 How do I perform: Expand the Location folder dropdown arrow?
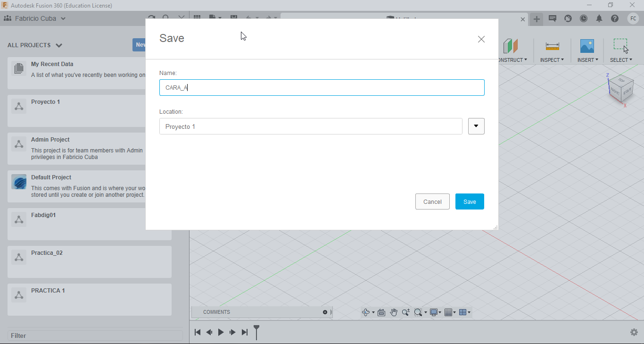point(476,126)
